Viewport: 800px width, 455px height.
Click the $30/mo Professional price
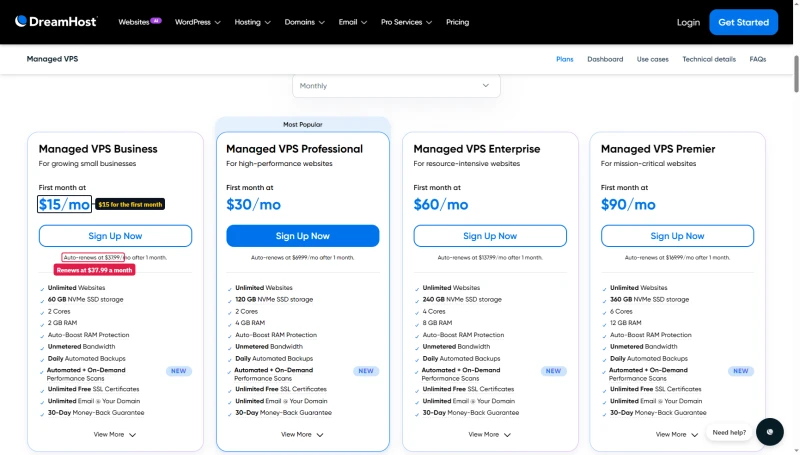click(x=253, y=204)
